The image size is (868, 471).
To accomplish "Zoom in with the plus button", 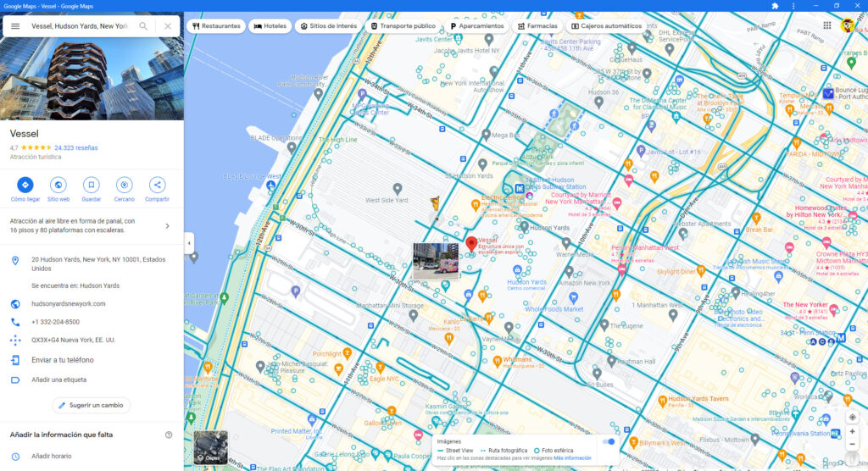I will click(852, 431).
